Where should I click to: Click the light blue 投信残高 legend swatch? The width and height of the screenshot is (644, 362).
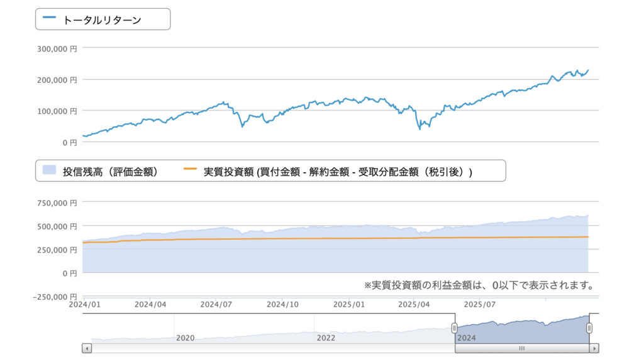coord(49,170)
